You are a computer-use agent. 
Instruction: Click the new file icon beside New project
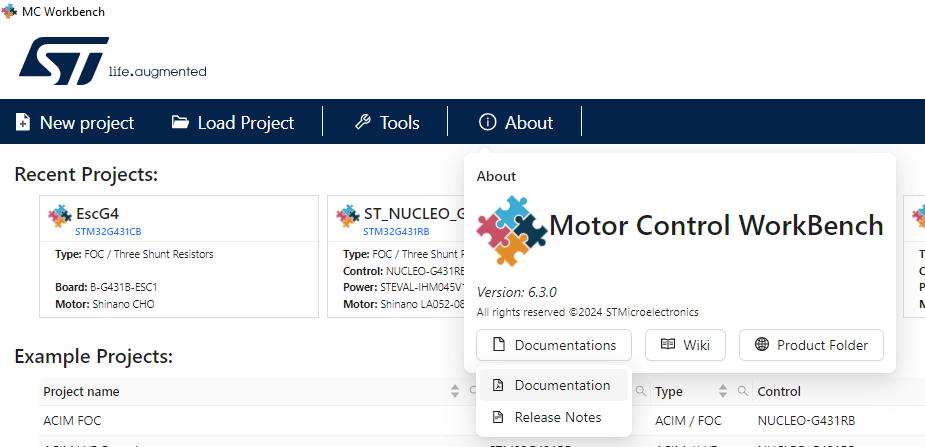pyautogui.click(x=22, y=123)
